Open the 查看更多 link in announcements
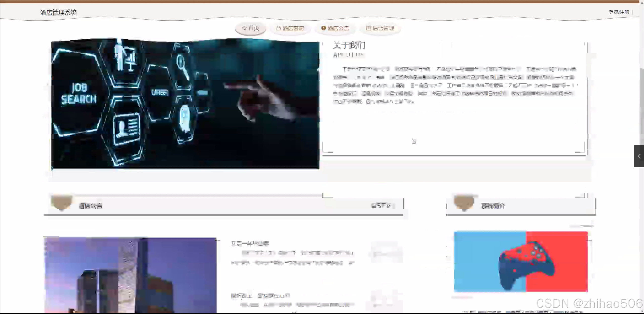Image resolution: width=644 pixels, height=314 pixels. 382,206
